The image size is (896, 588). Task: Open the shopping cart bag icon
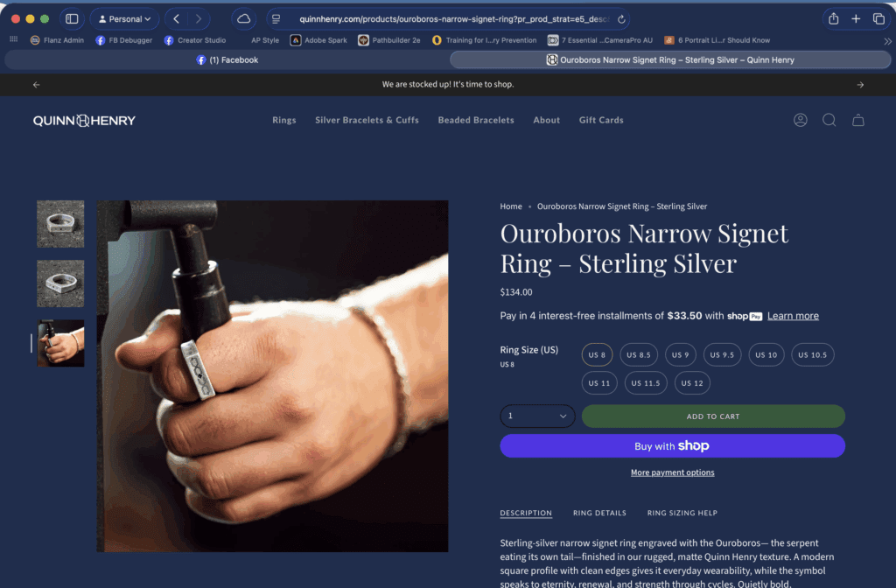tap(857, 120)
